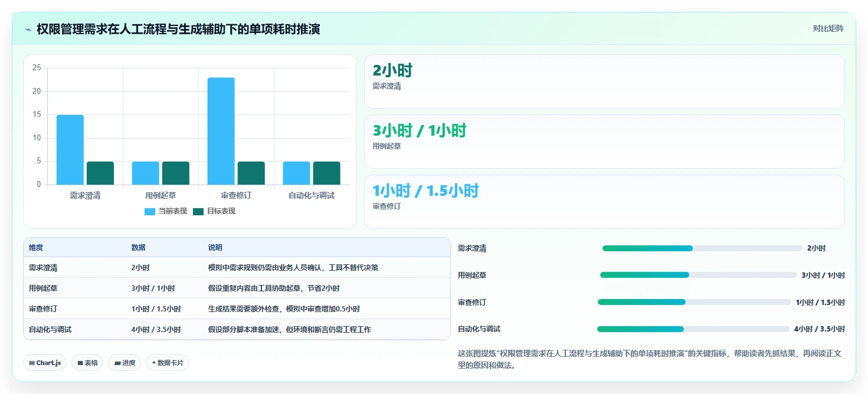Select 用例起草 table row cell
Image resolution: width=868 pixels, height=394 pixels.
click(43, 288)
